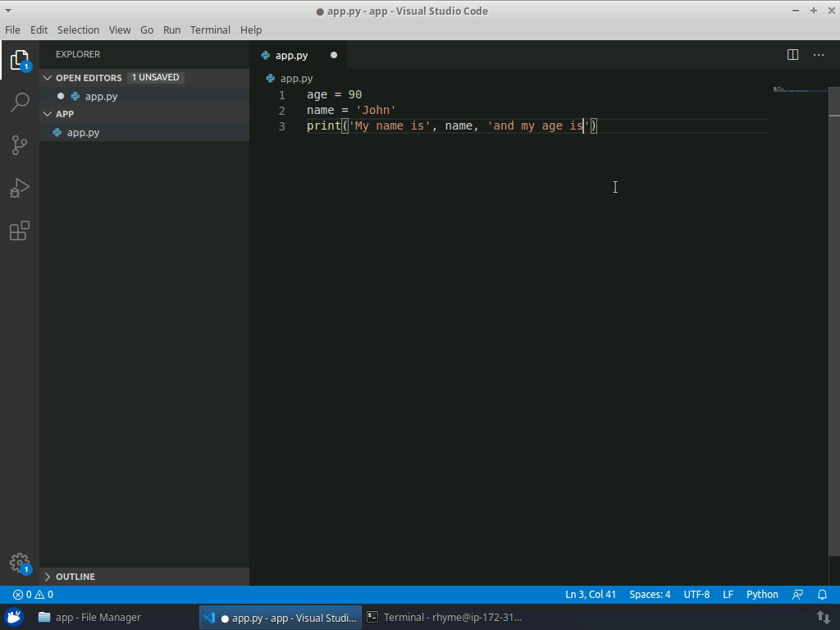
Task: Click the EXPLORER panel title
Action: coord(78,54)
